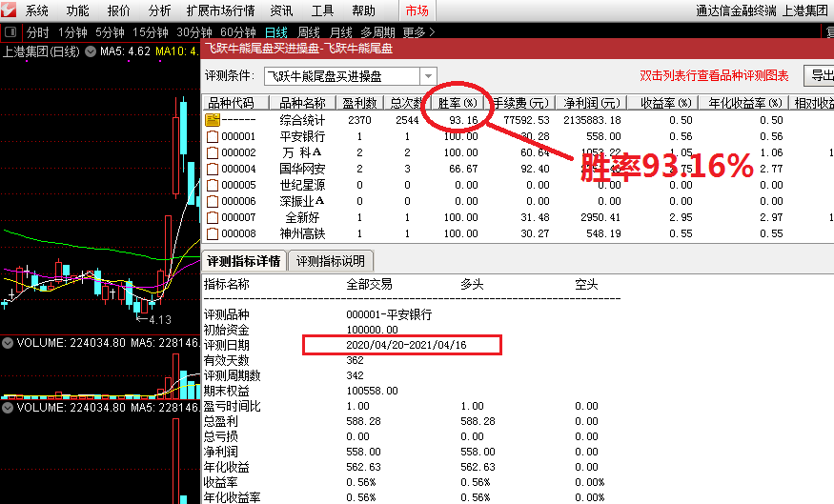Open the 系统 menu
This screenshot has width=834, height=504.
37,10
